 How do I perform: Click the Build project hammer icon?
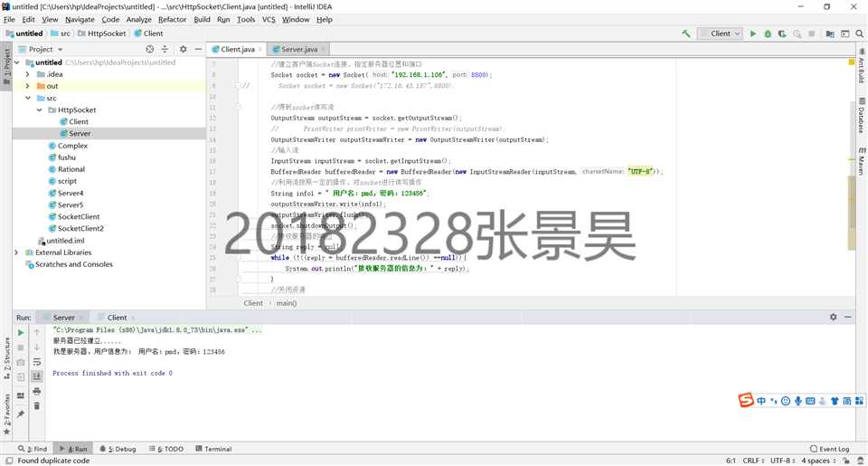[x=686, y=33]
